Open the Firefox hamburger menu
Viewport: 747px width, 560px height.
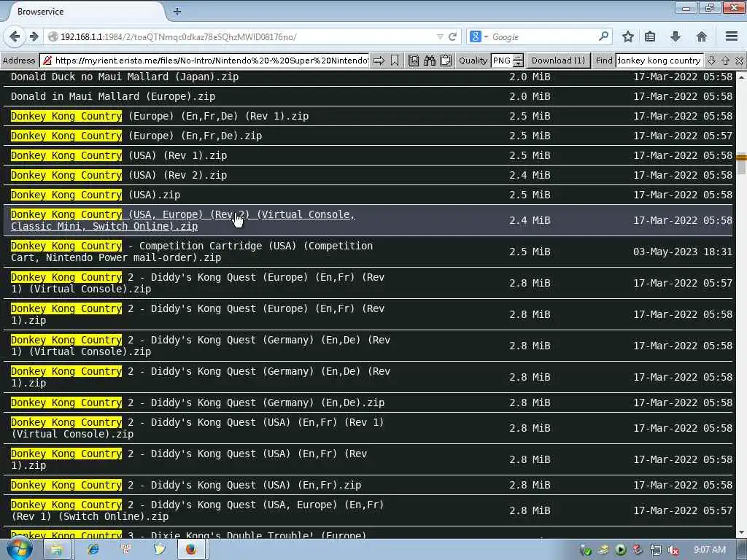coord(732,36)
